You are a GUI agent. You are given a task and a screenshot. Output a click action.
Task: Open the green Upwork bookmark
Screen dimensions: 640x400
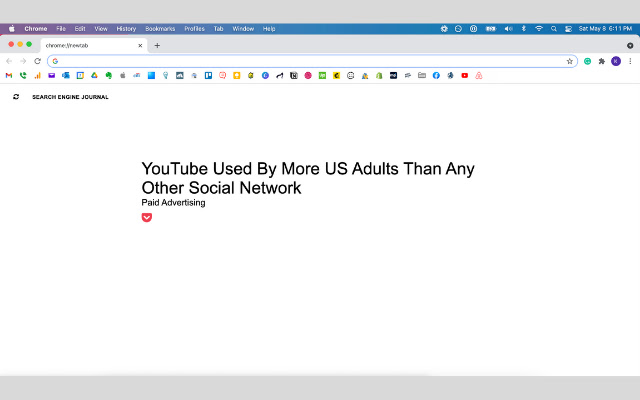point(322,76)
